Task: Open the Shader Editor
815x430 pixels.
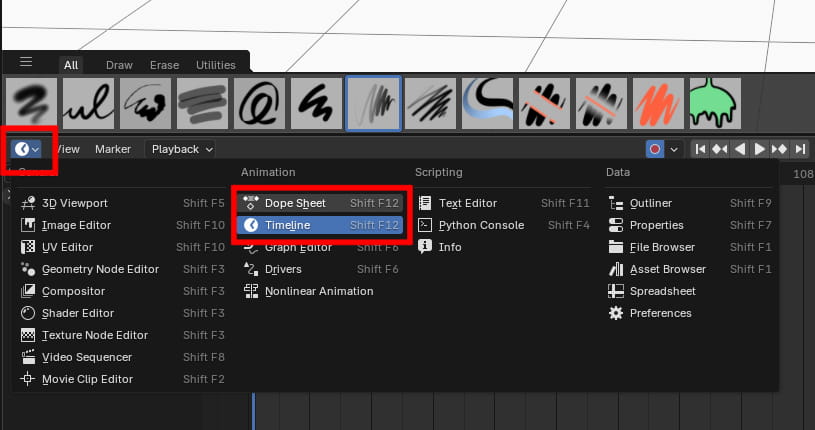Action: [x=77, y=313]
